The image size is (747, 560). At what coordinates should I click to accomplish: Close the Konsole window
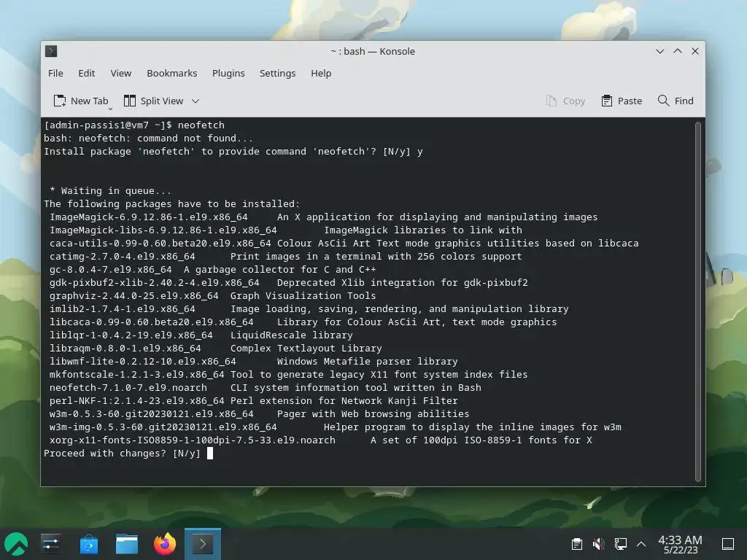[695, 51]
